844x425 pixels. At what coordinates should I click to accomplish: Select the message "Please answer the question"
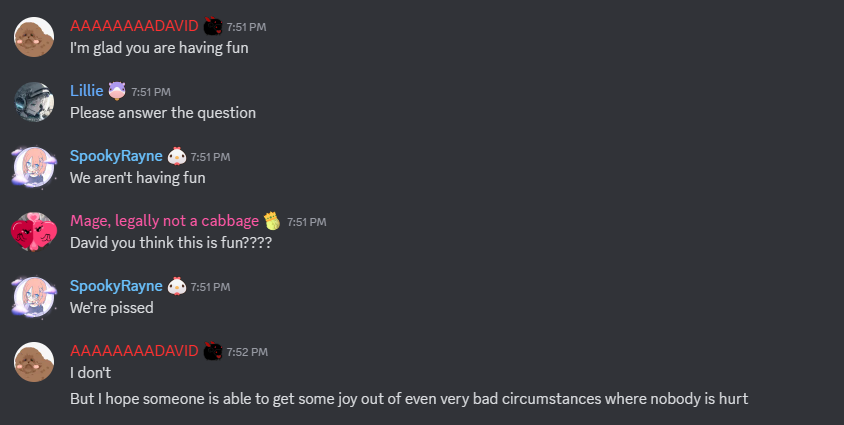tap(163, 113)
